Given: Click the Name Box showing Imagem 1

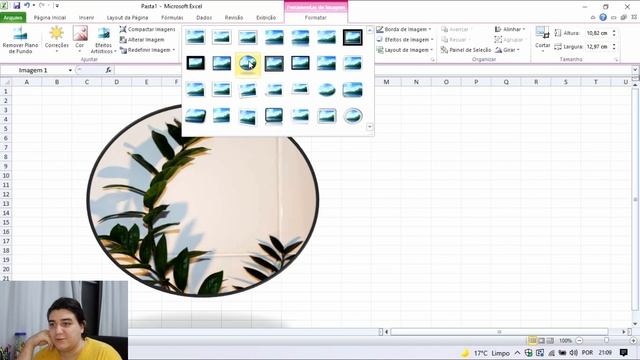Looking at the screenshot, I should coord(34,70).
